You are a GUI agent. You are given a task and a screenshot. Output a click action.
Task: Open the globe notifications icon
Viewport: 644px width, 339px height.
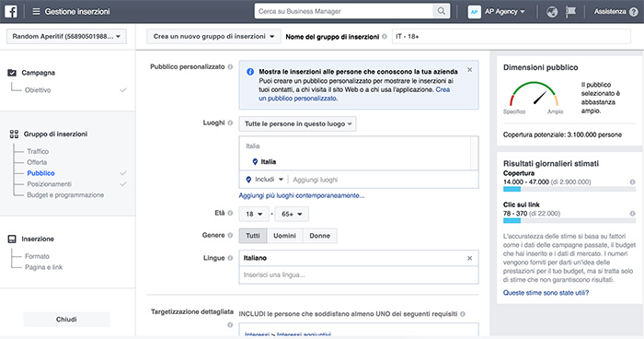pos(552,12)
